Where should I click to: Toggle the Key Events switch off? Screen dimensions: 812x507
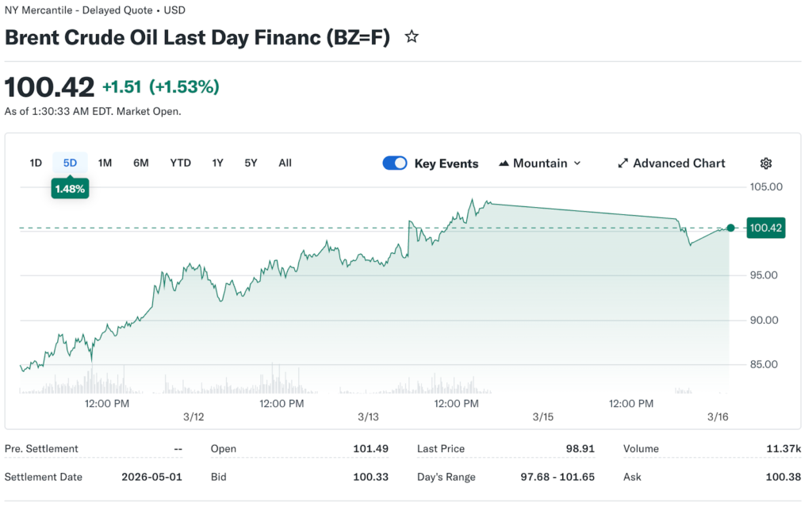(x=395, y=163)
